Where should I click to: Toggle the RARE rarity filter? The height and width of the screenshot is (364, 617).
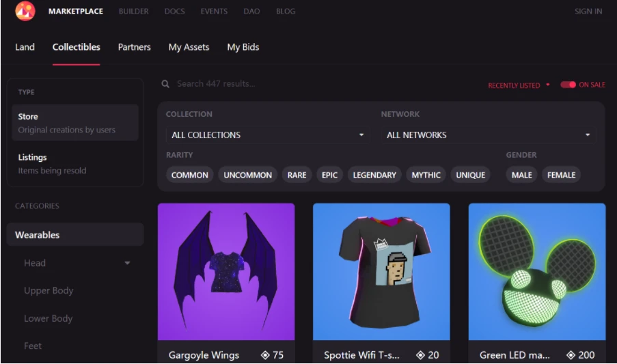coord(297,175)
